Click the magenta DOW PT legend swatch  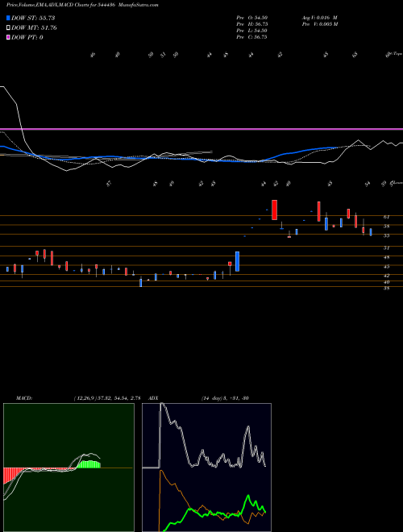(x=8, y=37)
